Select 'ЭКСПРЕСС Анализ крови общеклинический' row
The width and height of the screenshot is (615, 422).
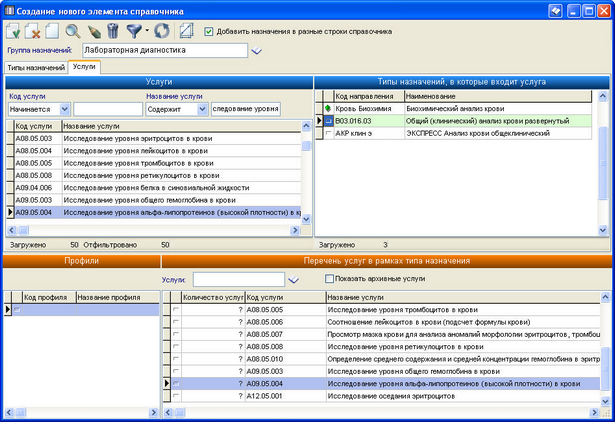(x=458, y=133)
